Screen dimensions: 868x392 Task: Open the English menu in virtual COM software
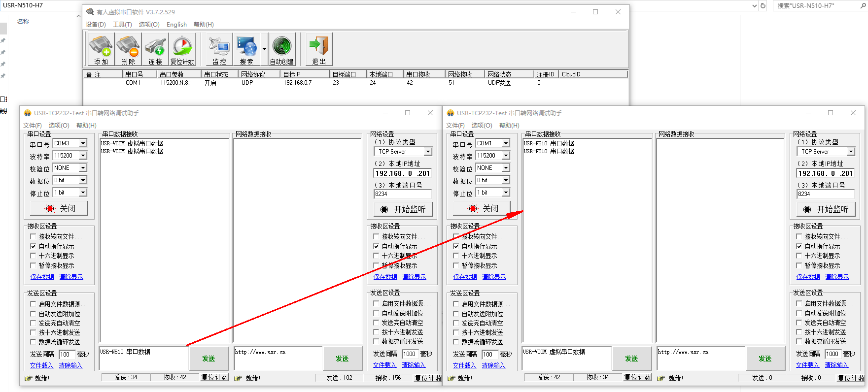176,25
